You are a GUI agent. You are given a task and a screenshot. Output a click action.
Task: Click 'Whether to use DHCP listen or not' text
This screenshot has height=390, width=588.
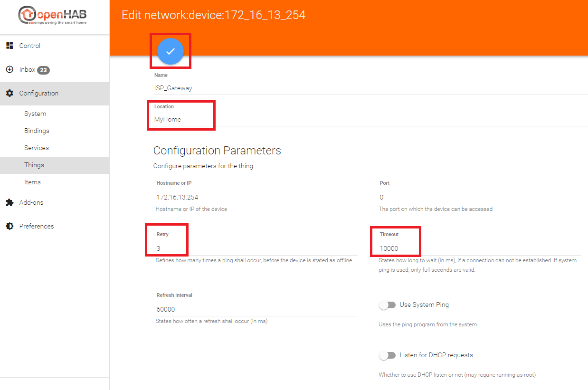[457, 375]
